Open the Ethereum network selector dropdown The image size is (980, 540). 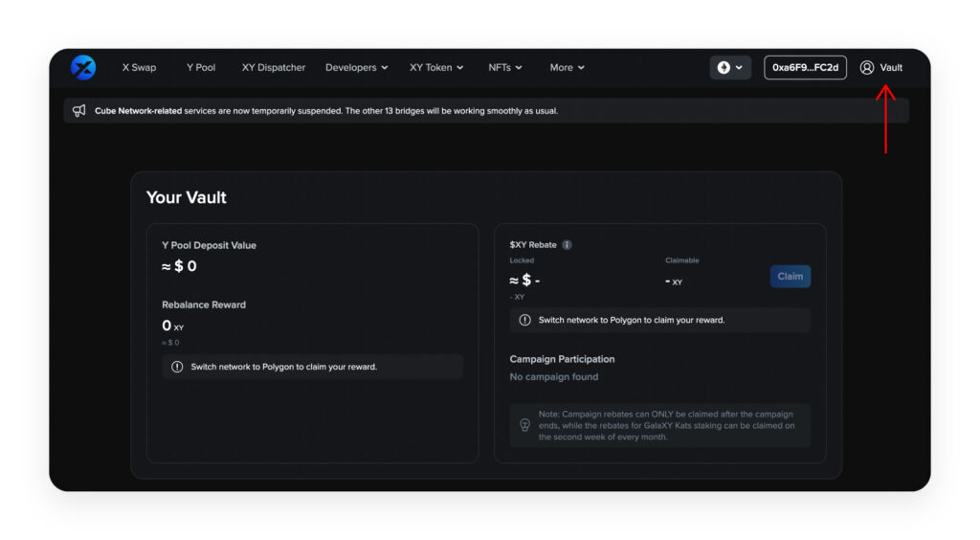point(730,67)
